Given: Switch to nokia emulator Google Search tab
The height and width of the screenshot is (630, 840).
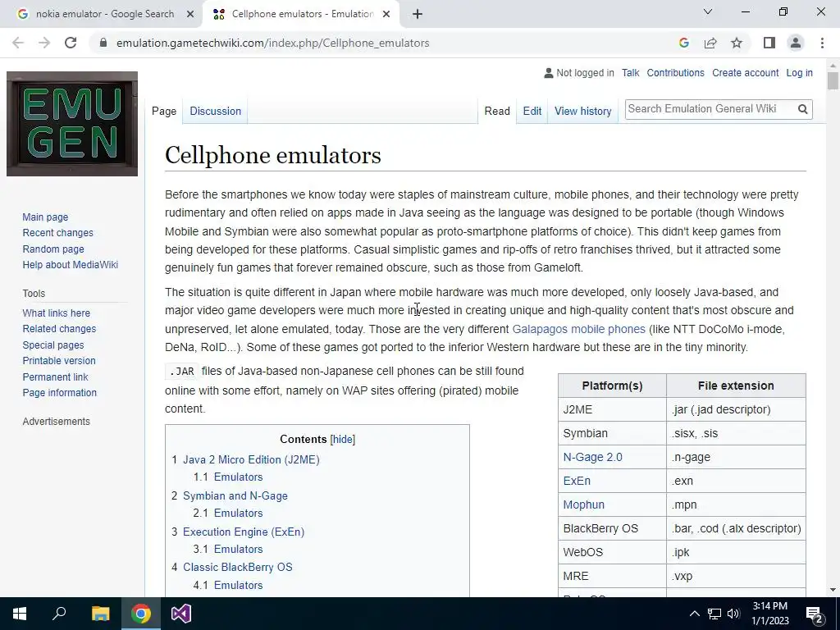Looking at the screenshot, I should (104, 15).
